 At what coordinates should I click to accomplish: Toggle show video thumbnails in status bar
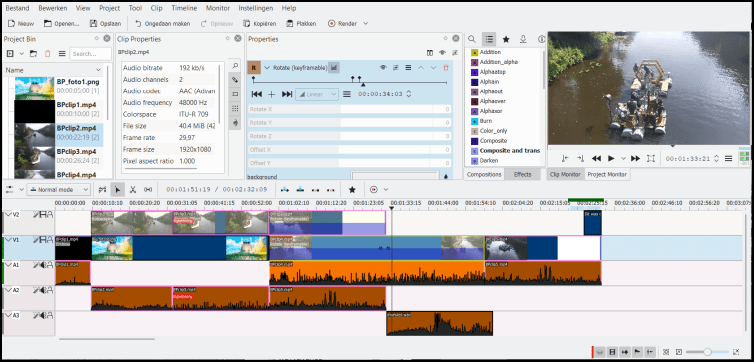tap(613, 352)
